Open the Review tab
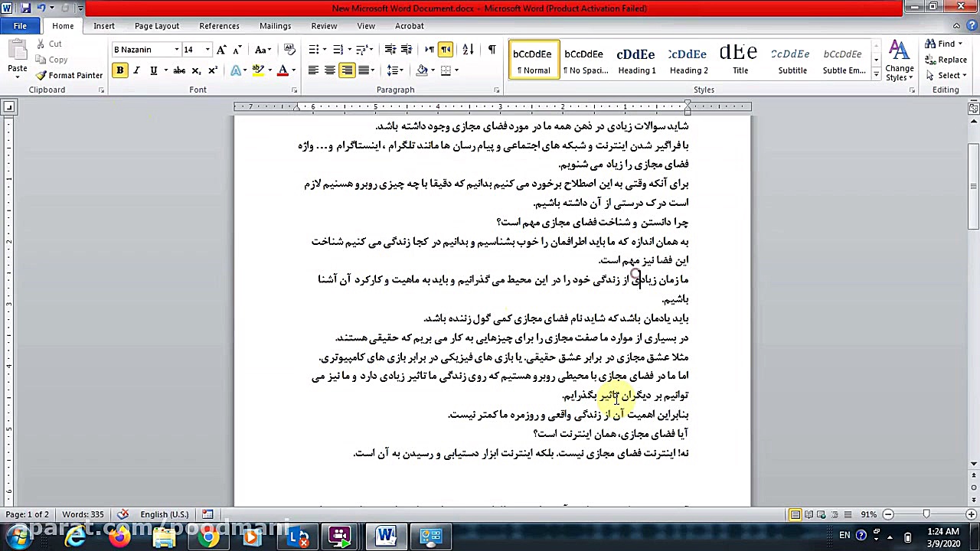This screenshot has height=551, width=980. pyautogui.click(x=324, y=25)
